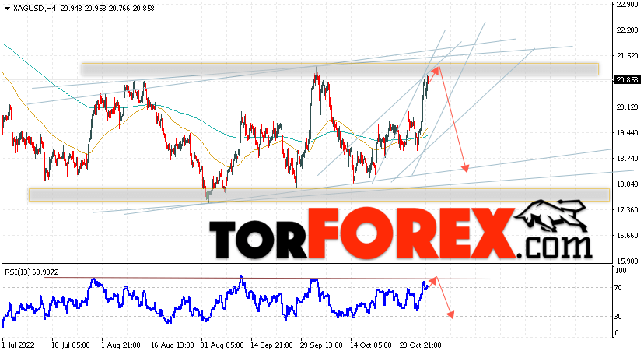Click the 19.440 price axis label
Image resolution: width=644 pixels, height=354 pixels.
(x=627, y=132)
